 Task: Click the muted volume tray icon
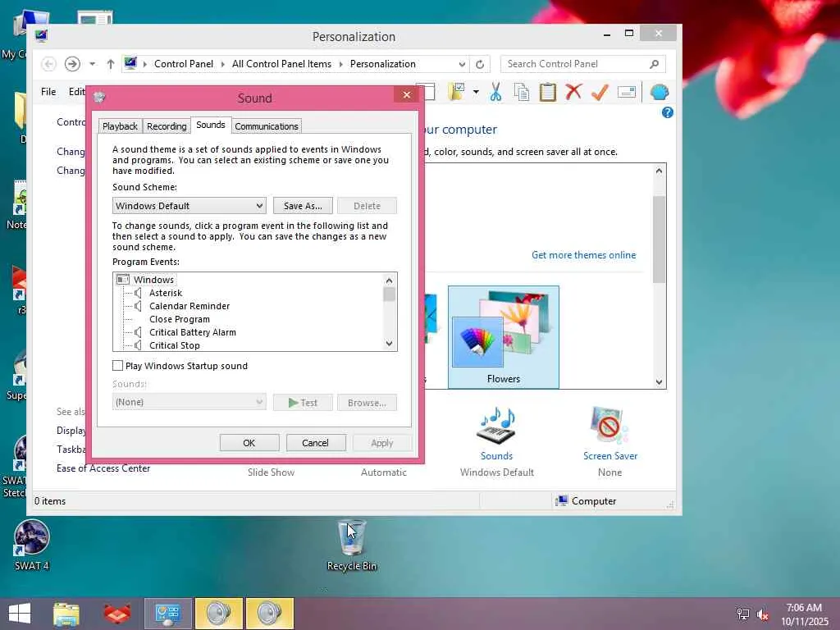click(x=763, y=614)
